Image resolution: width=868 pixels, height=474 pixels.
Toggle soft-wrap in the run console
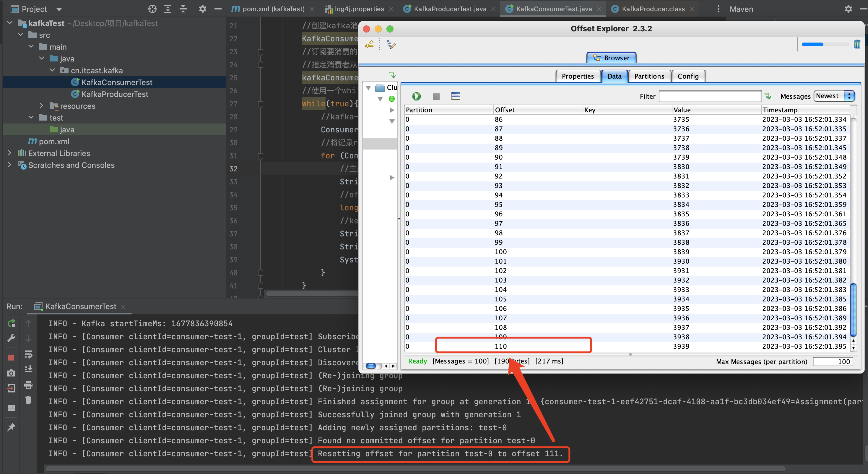29,354
